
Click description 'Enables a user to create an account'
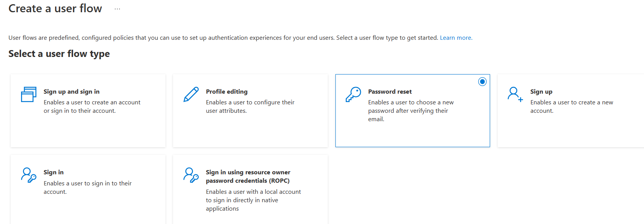point(92,102)
